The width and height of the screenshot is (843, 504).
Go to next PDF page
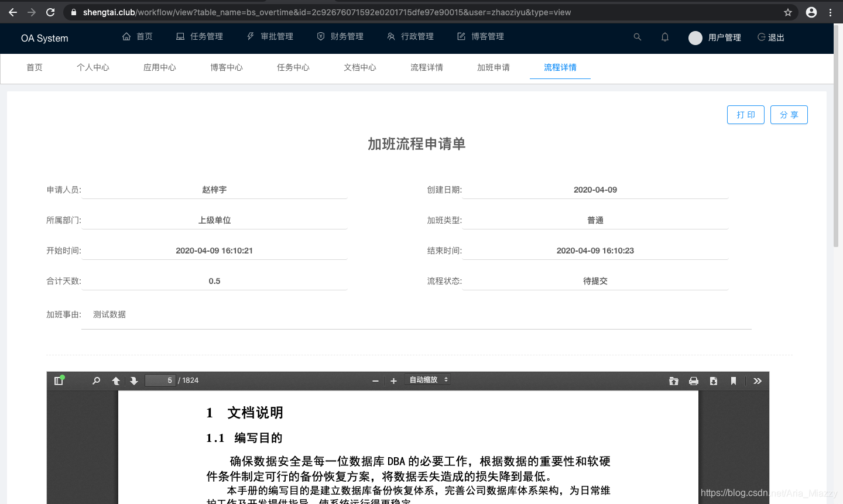pos(134,381)
